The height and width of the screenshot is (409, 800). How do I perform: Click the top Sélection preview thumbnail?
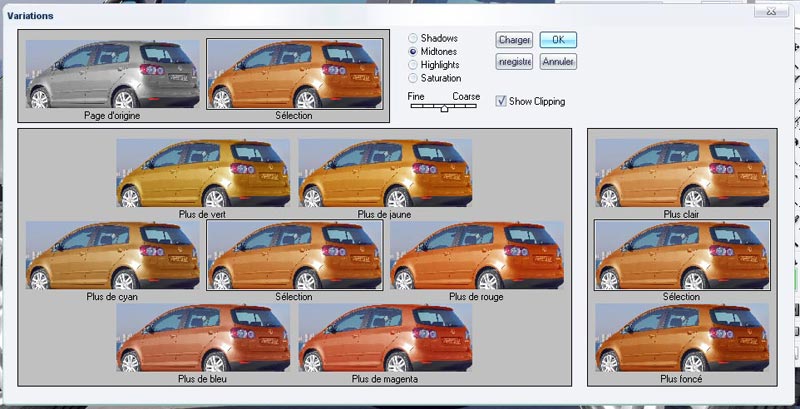coord(295,74)
